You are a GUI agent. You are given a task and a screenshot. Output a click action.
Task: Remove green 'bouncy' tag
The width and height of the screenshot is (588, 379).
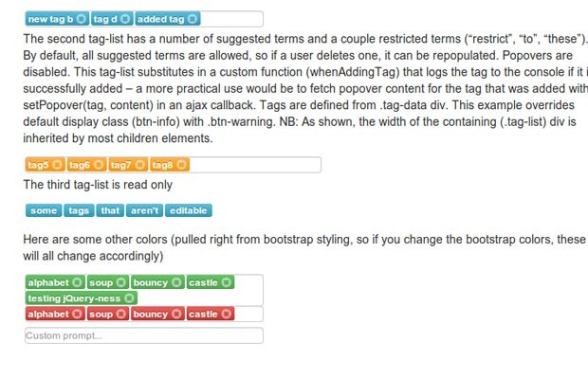click(x=176, y=282)
